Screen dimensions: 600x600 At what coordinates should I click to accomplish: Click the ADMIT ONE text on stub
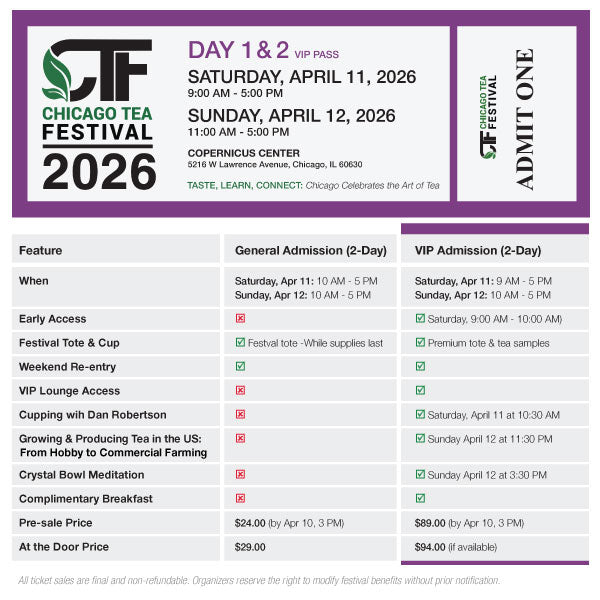click(524, 118)
